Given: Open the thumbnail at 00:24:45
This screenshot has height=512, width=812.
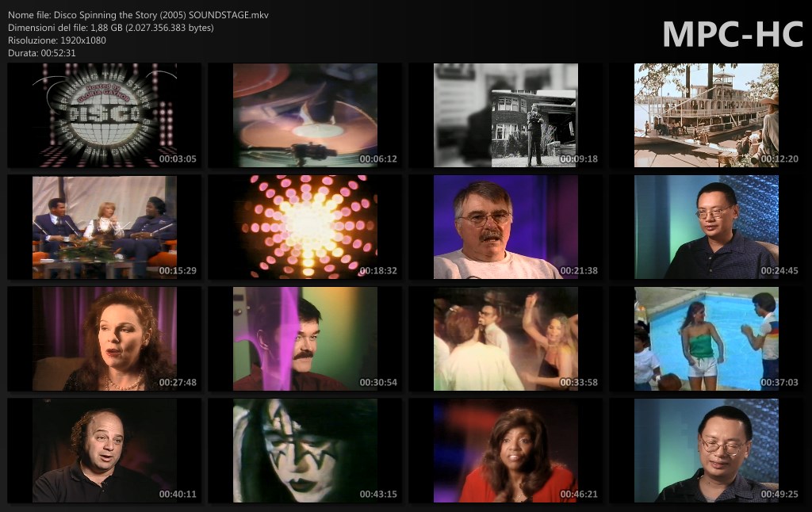Looking at the screenshot, I should tap(706, 227).
